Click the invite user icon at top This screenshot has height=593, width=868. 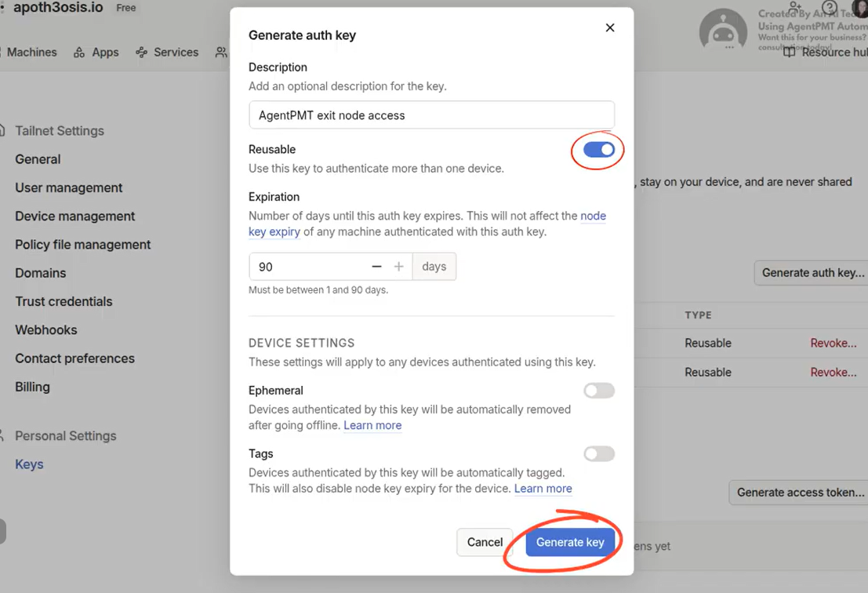795,6
